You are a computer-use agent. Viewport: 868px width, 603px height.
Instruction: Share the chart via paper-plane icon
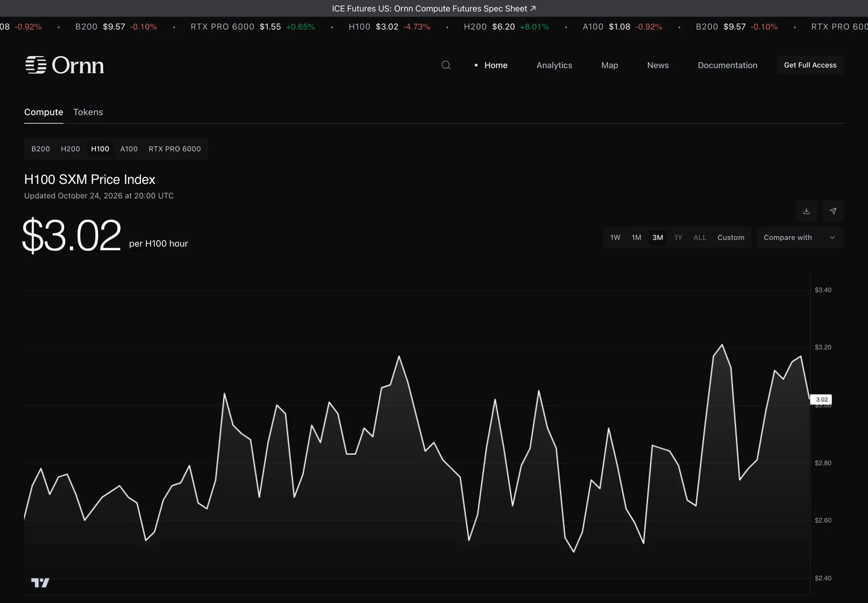coord(833,211)
